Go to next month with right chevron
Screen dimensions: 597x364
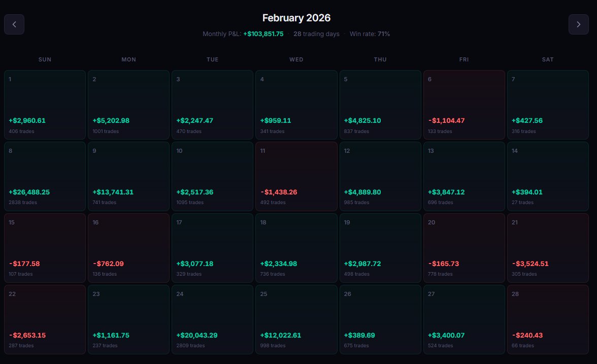click(578, 24)
